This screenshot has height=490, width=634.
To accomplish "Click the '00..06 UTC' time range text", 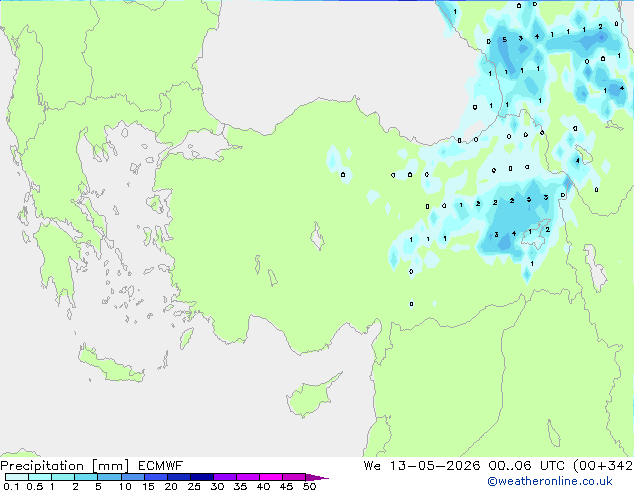I will click(526, 466).
